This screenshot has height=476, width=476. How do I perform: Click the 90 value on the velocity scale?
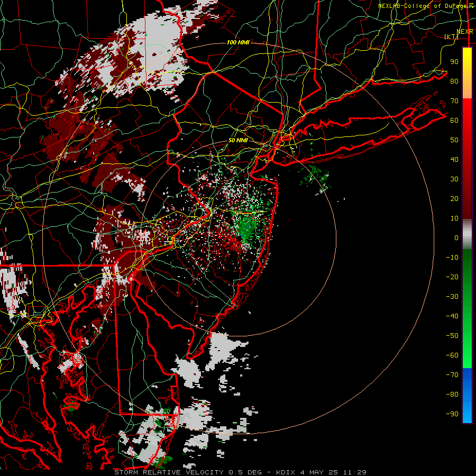454,62
